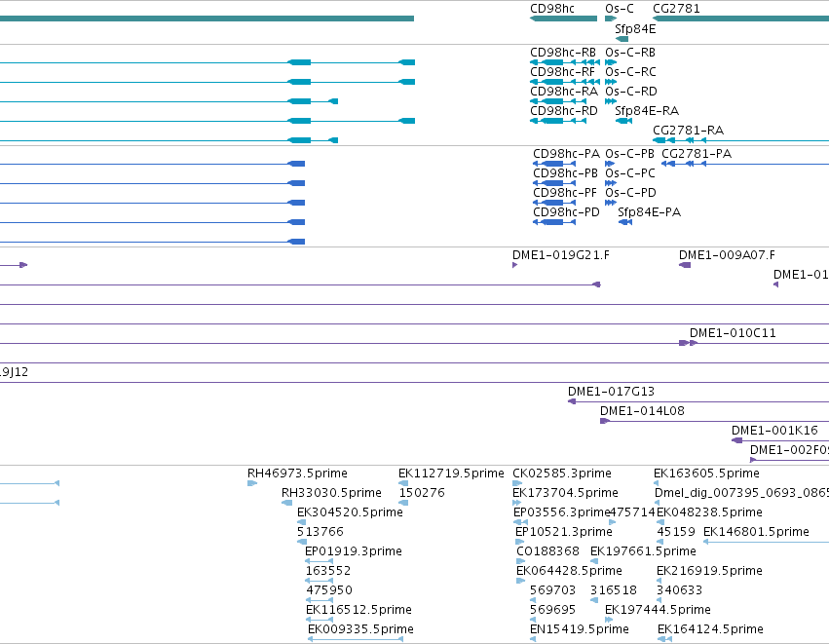Click the CD98hc-RA transcript label
This screenshot has width=829, height=644.
pos(564,92)
